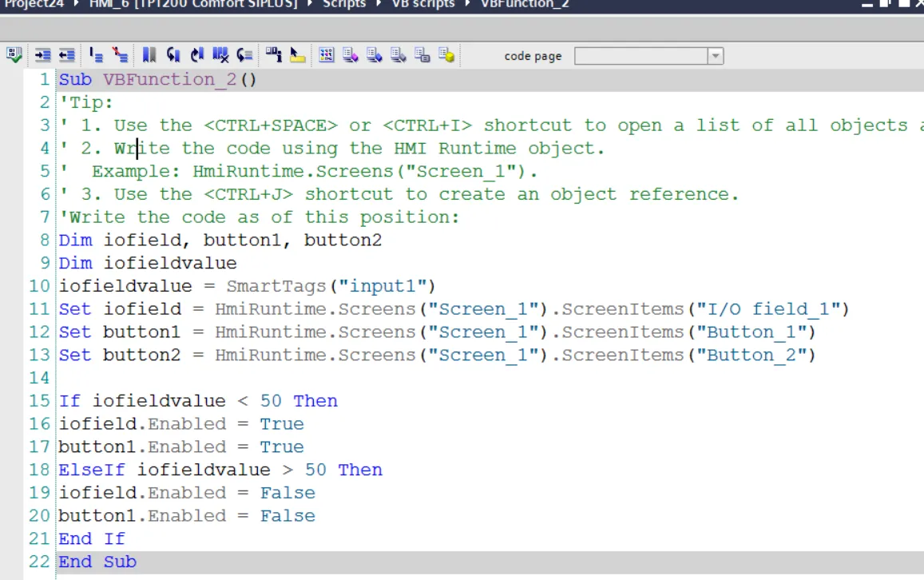Screen dimensions: 924x580
Task: Click button1.Enabled = True statement
Action: pos(181,447)
